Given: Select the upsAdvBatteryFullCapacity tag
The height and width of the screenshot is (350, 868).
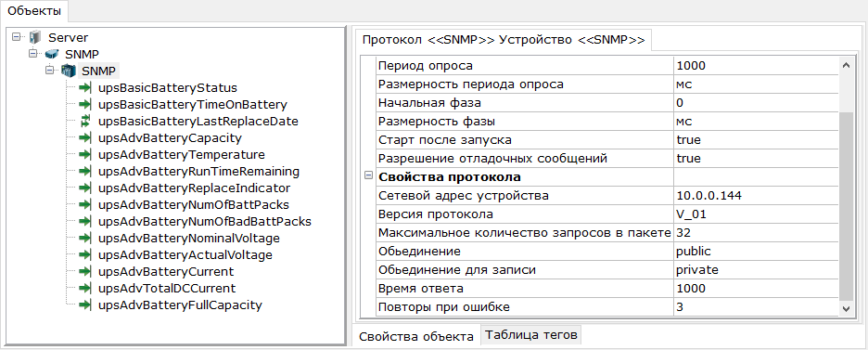Looking at the screenshot, I should (180, 305).
